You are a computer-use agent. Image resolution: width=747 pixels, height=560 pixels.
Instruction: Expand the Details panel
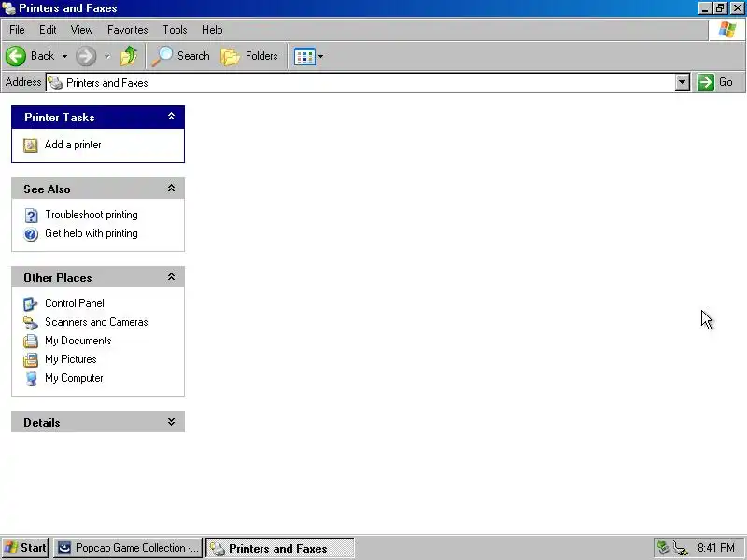point(171,422)
